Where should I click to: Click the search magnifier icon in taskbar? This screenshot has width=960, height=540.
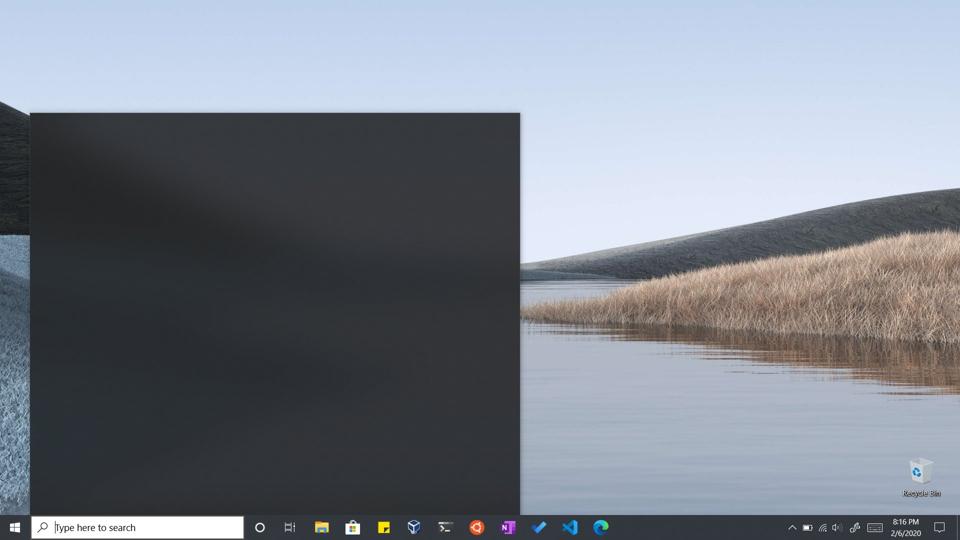[x=42, y=527]
